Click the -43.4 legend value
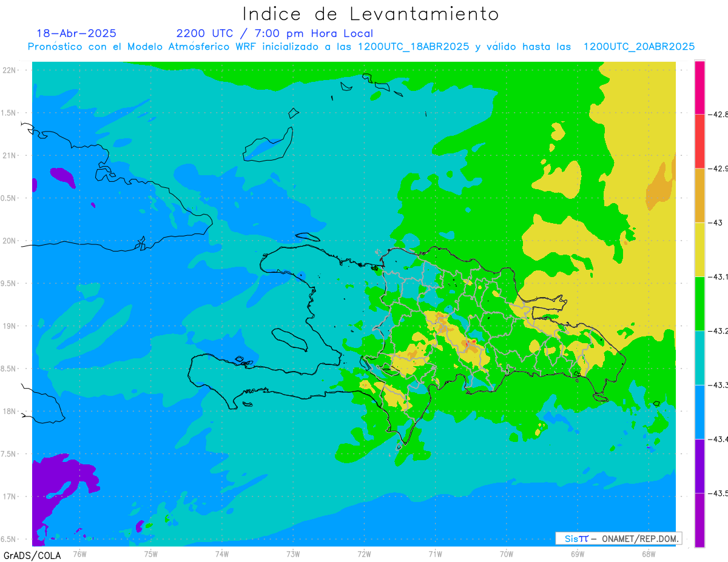728x562 pixels. point(718,439)
